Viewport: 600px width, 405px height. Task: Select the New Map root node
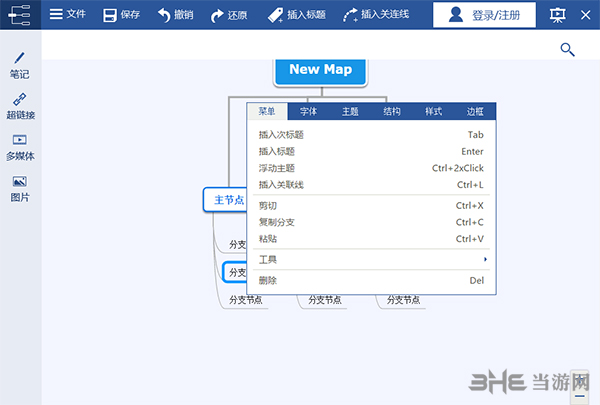[320, 72]
